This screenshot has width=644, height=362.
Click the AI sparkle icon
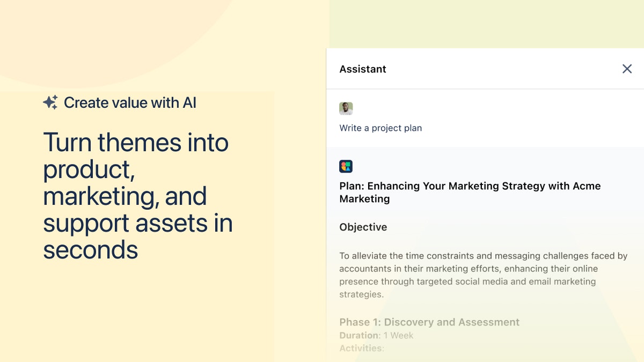click(x=50, y=102)
